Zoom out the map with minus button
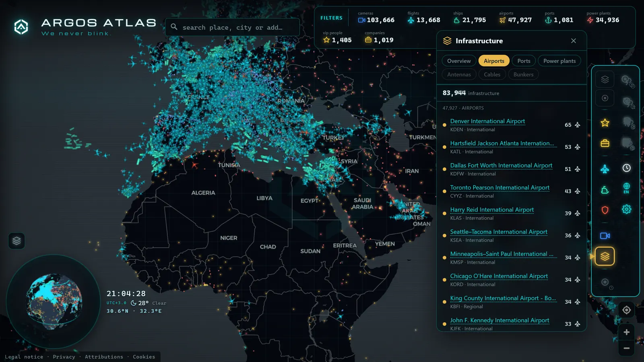Screen dimensions: 644x362 click(626, 348)
